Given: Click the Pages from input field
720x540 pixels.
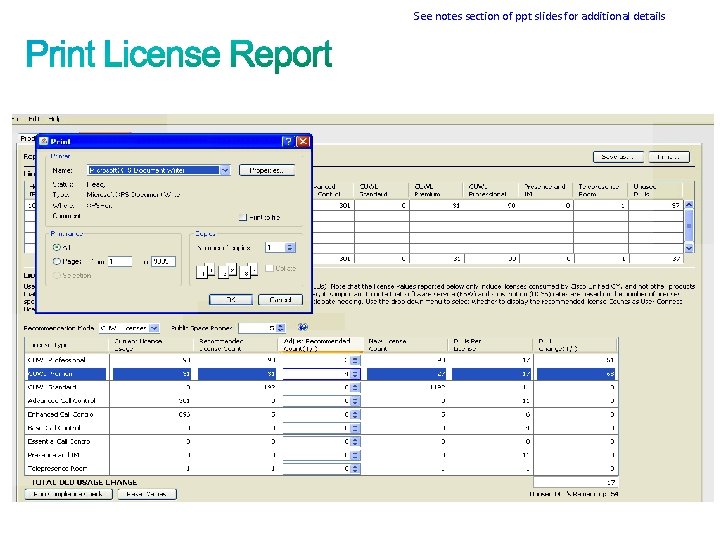Looking at the screenshot, I should [120, 262].
